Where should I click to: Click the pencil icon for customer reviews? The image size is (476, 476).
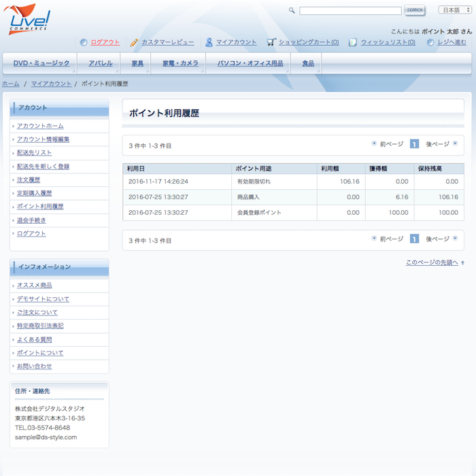(135, 42)
